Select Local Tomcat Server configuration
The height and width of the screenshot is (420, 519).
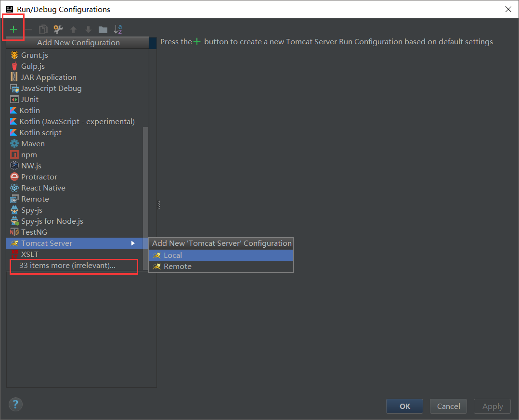(x=172, y=255)
